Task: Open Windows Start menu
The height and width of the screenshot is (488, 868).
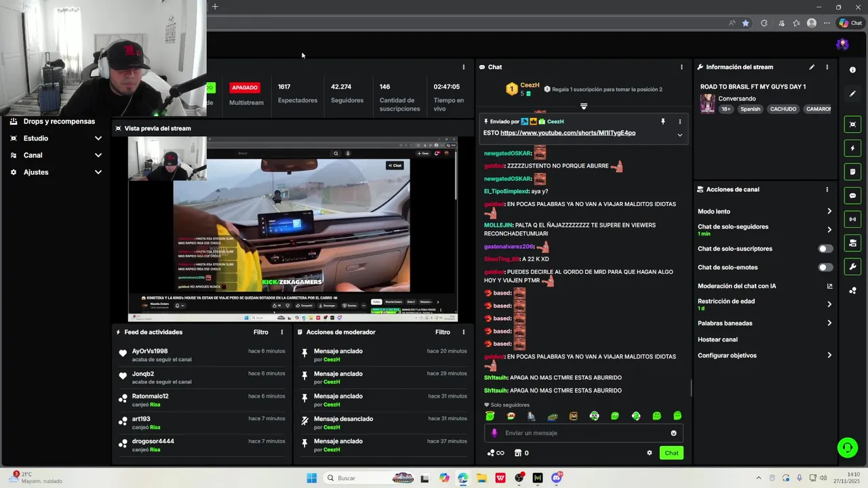Action: 311,478
